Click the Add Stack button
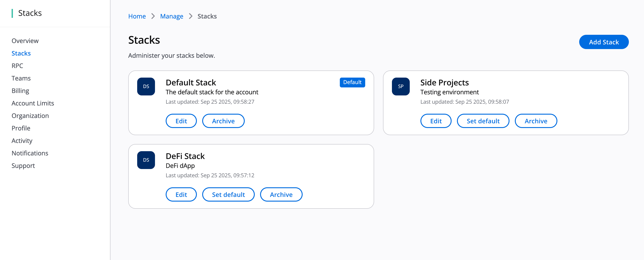644x260 pixels. [603, 42]
